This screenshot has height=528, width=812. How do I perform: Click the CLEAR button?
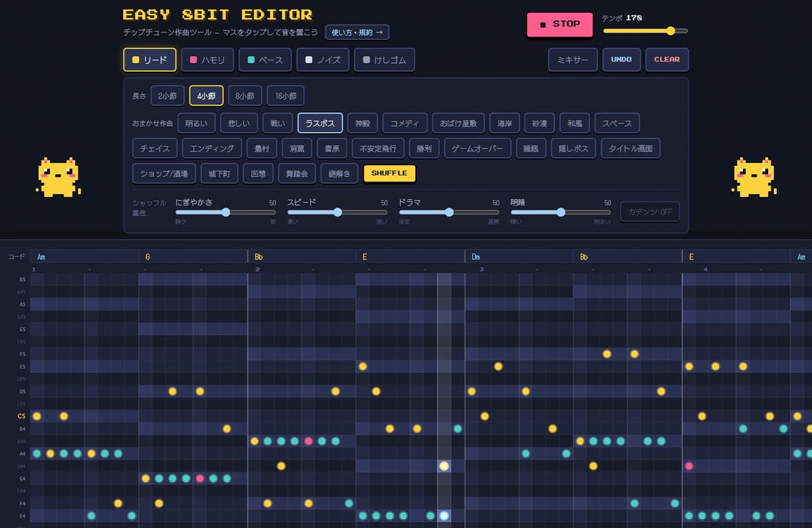[x=667, y=60]
